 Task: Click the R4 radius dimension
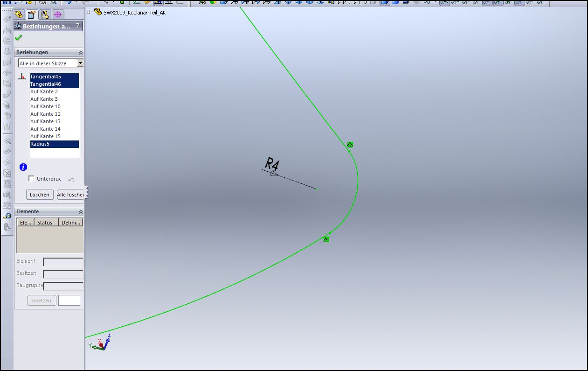pyautogui.click(x=272, y=164)
